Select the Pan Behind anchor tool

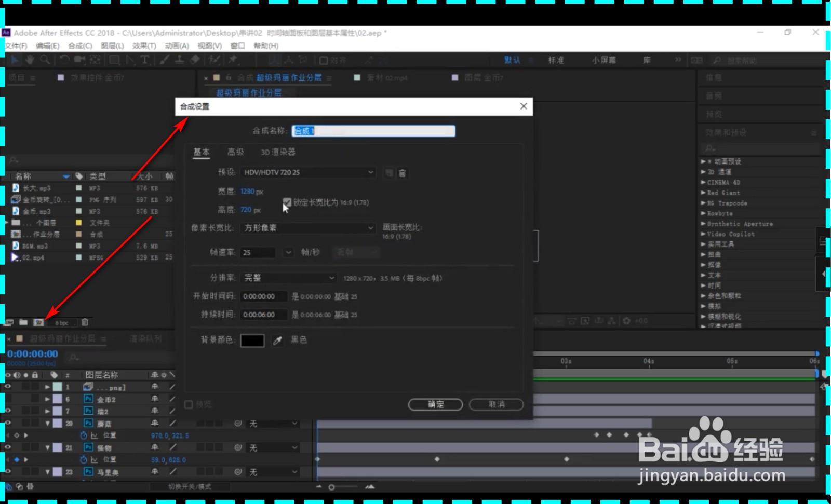point(95,60)
